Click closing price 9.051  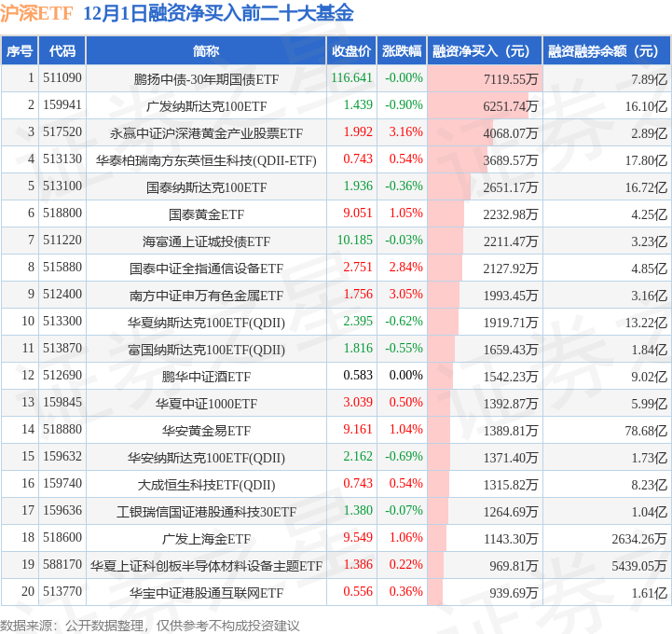(358, 214)
